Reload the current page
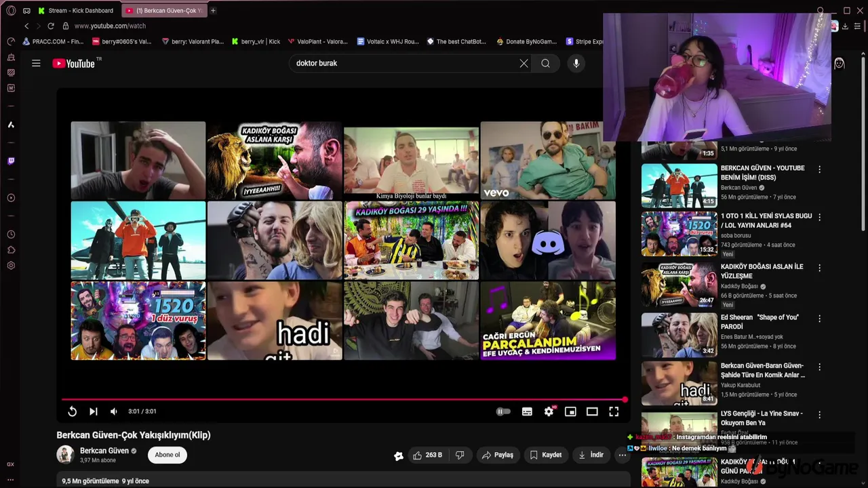Viewport: 868px width, 488px height. click(x=50, y=26)
